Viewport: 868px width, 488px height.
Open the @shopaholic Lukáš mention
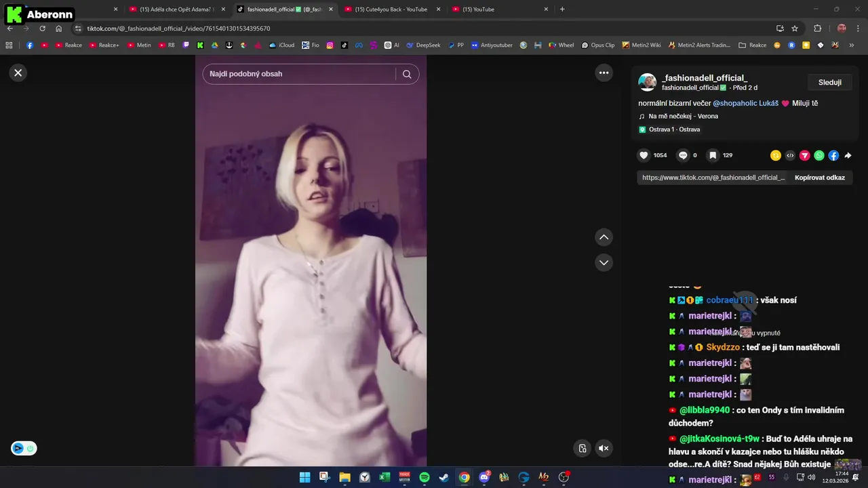(x=745, y=103)
